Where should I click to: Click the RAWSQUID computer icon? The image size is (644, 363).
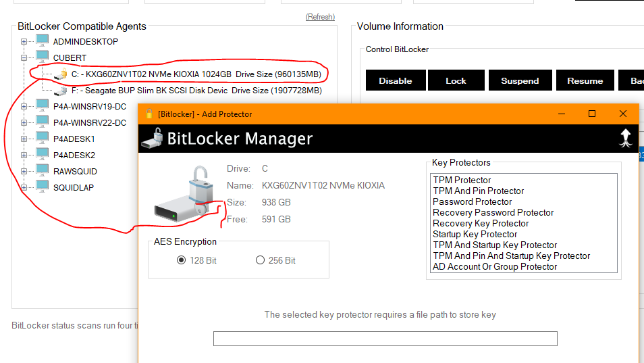click(x=43, y=171)
